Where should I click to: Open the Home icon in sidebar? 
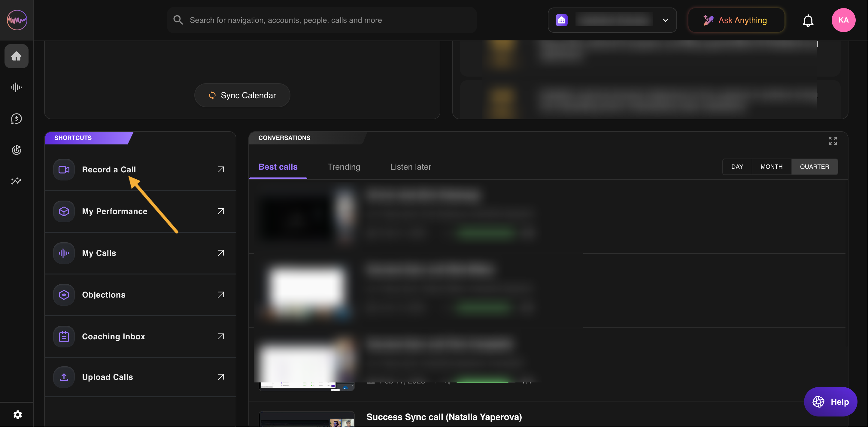(x=16, y=56)
